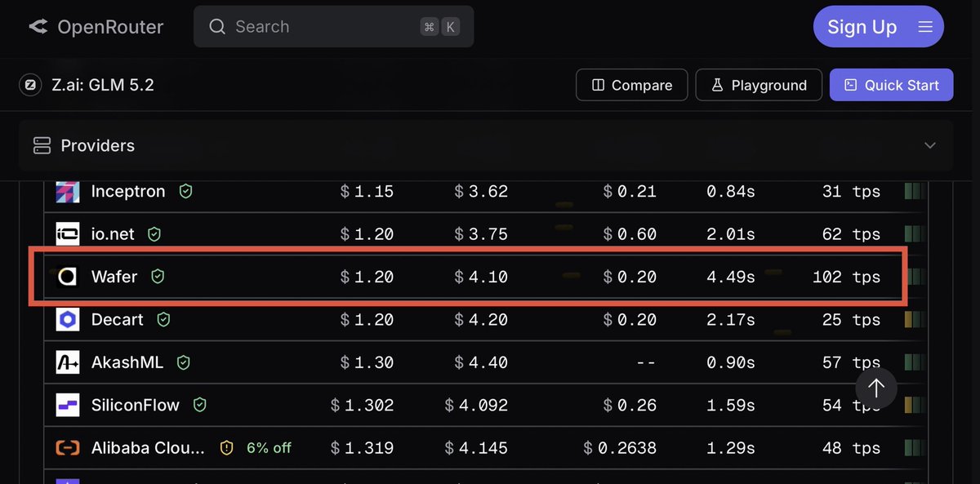Click the AkashML 0.90s latency value

point(731,362)
